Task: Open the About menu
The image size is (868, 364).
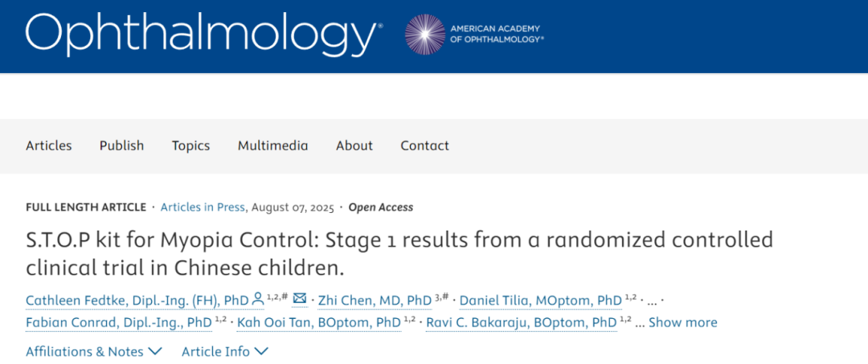Action: 354,145
